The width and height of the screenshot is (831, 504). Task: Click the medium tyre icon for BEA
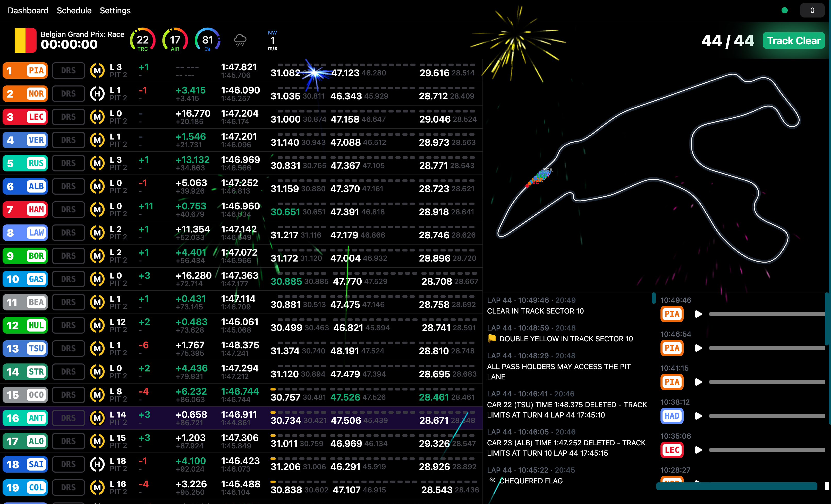pyautogui.click(x=97, y=302)
